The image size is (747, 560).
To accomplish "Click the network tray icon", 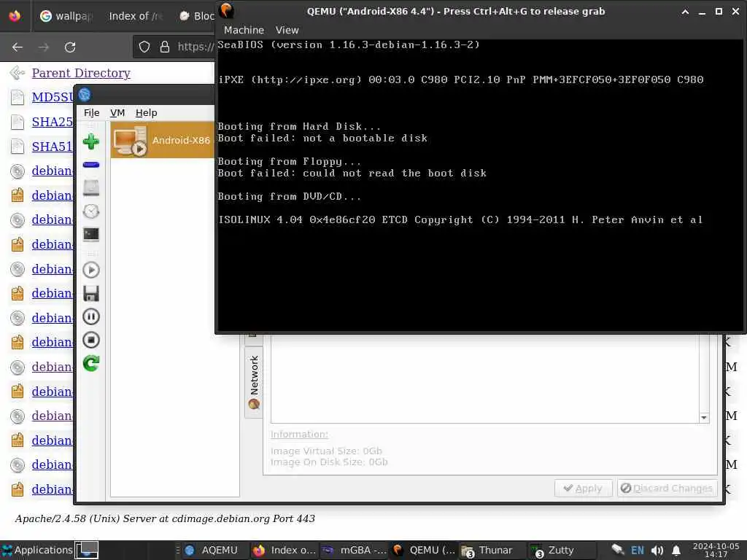I will pos(618,550).
